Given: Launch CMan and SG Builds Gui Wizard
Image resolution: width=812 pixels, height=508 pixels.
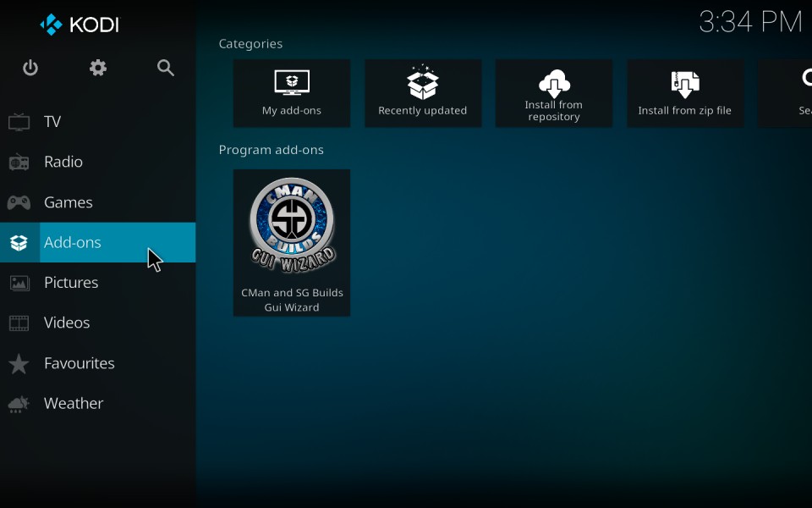Looking at the screenshot, I should coord(292,243).
